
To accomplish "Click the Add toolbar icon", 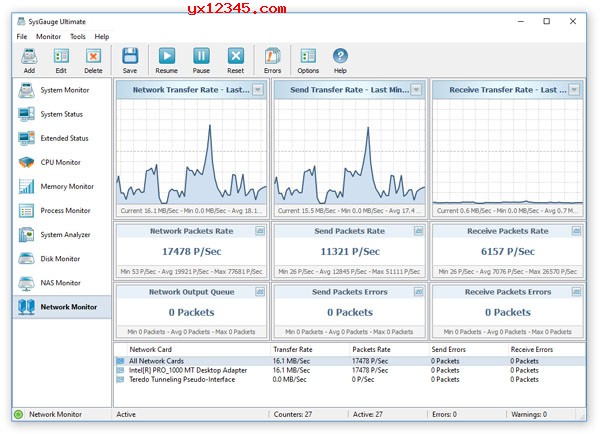I will coord(29,56).
